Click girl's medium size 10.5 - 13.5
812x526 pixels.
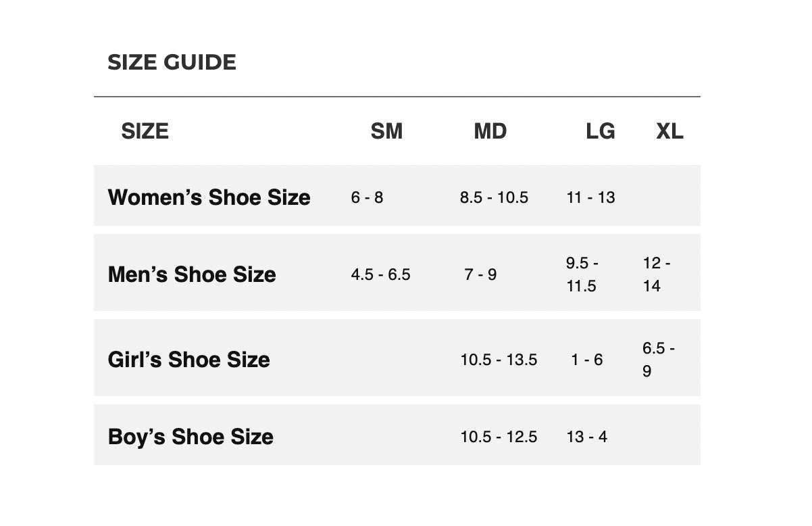tap(499, 360)
